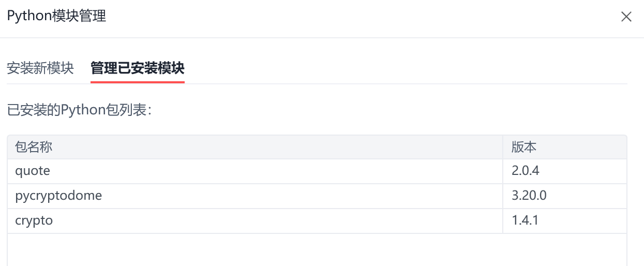The width and height of the screenshot is (644, 266).
Task: Click version 2.0.4 of quote
Action: 565,171
